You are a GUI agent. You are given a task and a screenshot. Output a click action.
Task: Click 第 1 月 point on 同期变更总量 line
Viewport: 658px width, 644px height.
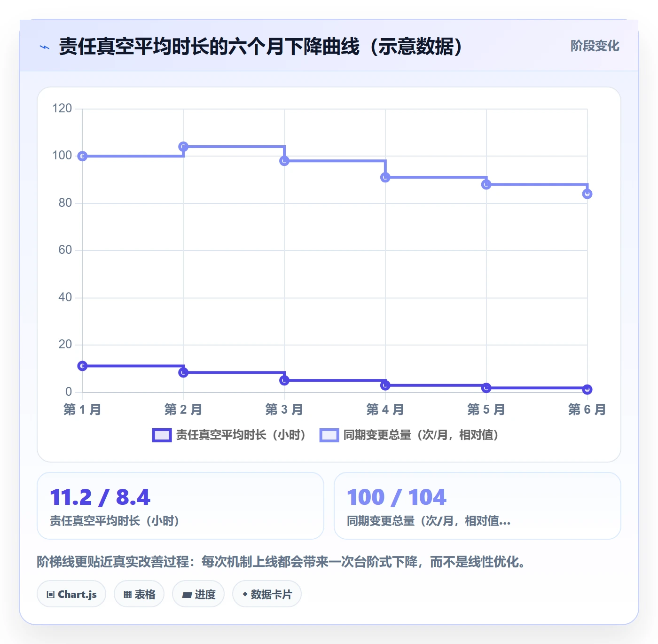coord(82,156)
